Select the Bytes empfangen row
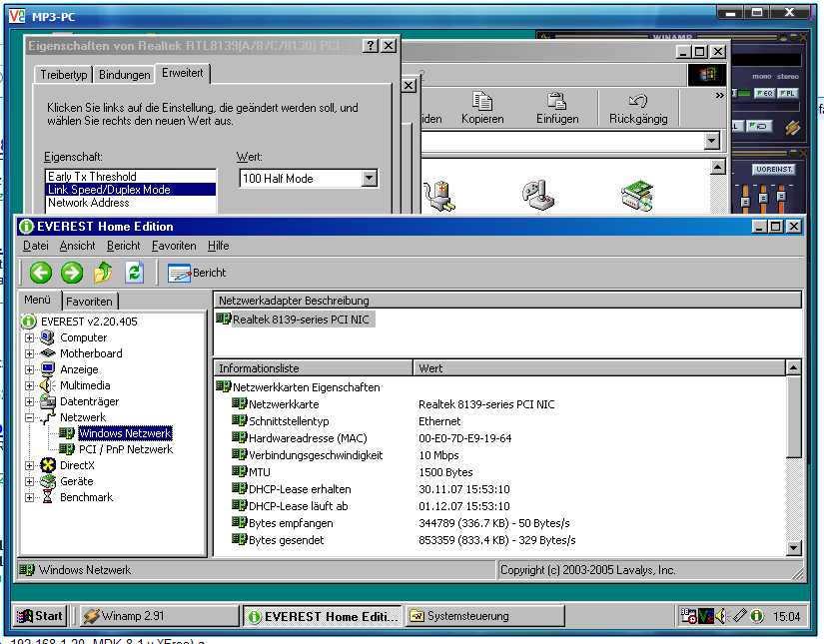824x644 pixels. coord(500,523)
